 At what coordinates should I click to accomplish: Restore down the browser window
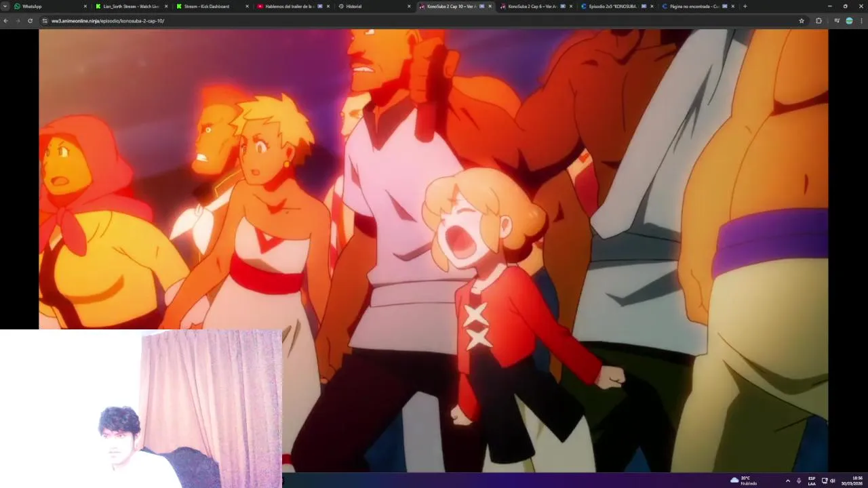[845, 6]
